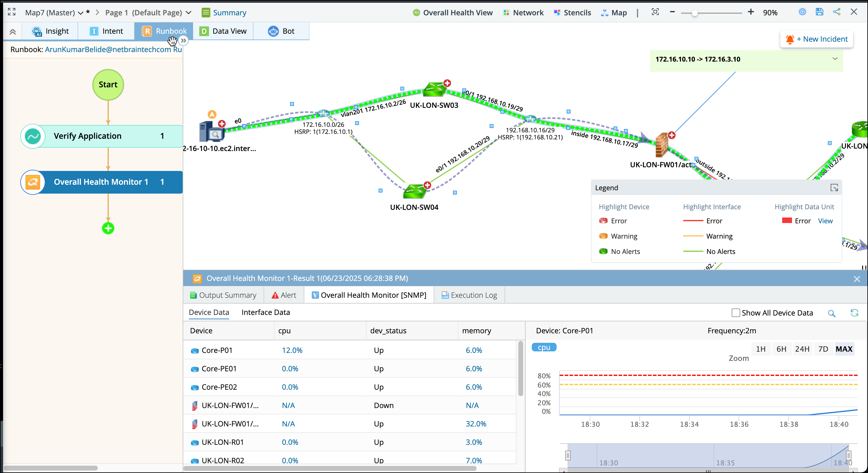Click the zoom slider handle in top bar
The width and height of the screenshot is (868, 473).
click(694, 13)
